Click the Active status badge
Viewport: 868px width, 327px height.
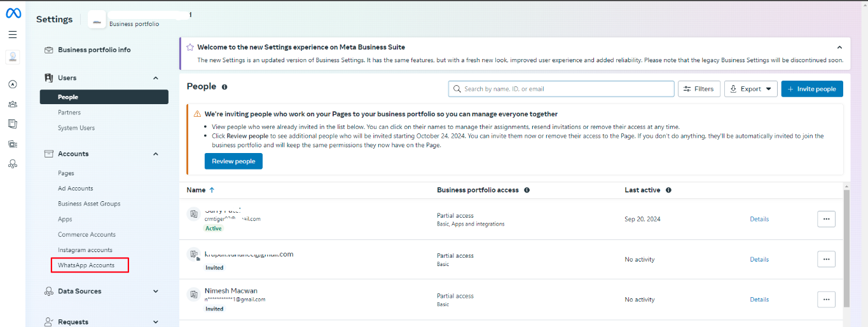point(214,228)
